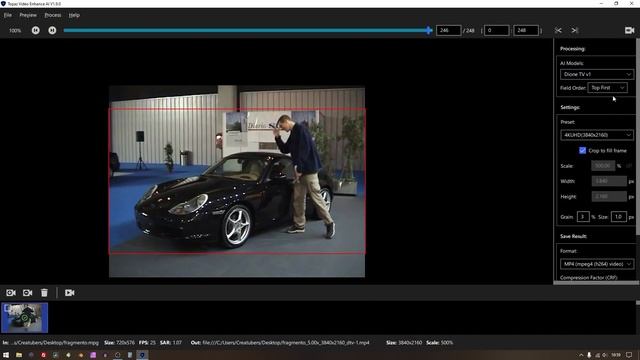Open the Windows Start menu
The height and width of the screenshot is (360, 640).
6,355
